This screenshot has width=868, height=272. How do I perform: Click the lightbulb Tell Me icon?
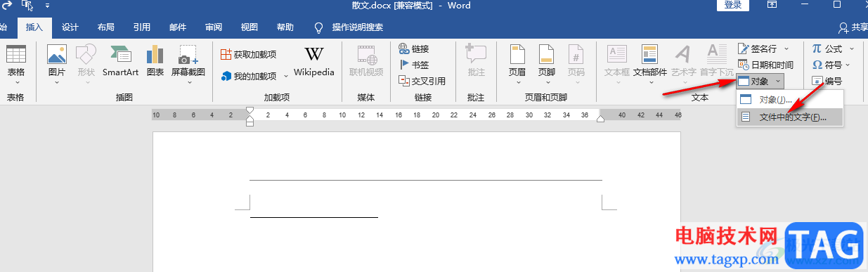(x=318, y=27)
